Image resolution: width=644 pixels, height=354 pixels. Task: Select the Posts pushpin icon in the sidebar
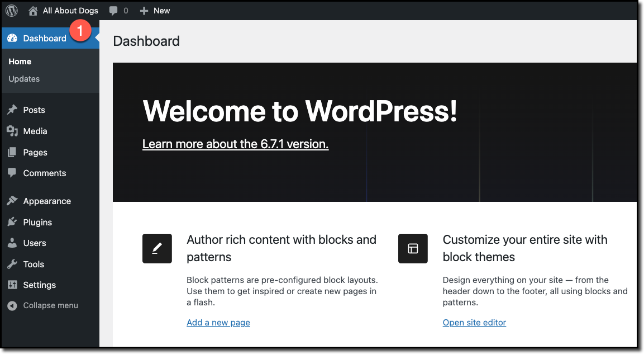(x=11, y=110)
